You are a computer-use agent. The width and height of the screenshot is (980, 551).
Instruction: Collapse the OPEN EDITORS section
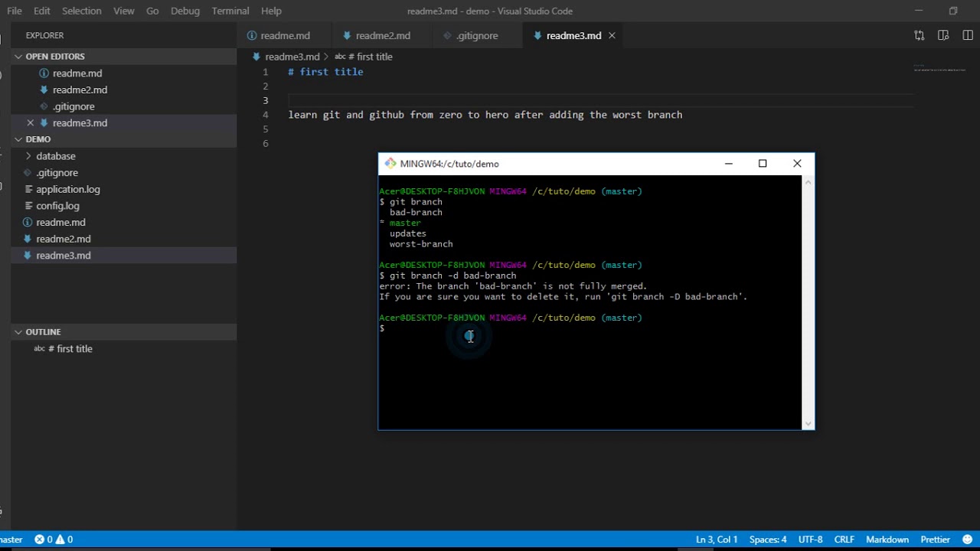point(18,57)
